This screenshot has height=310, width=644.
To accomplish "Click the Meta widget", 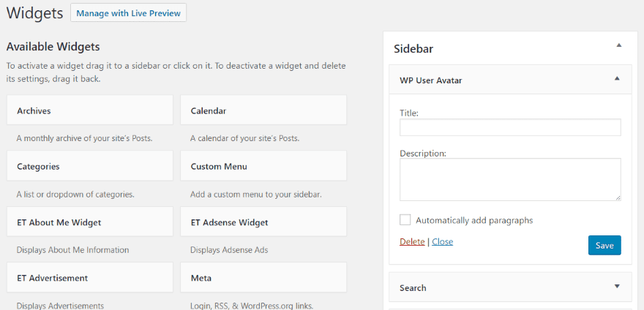I will 263,278.
